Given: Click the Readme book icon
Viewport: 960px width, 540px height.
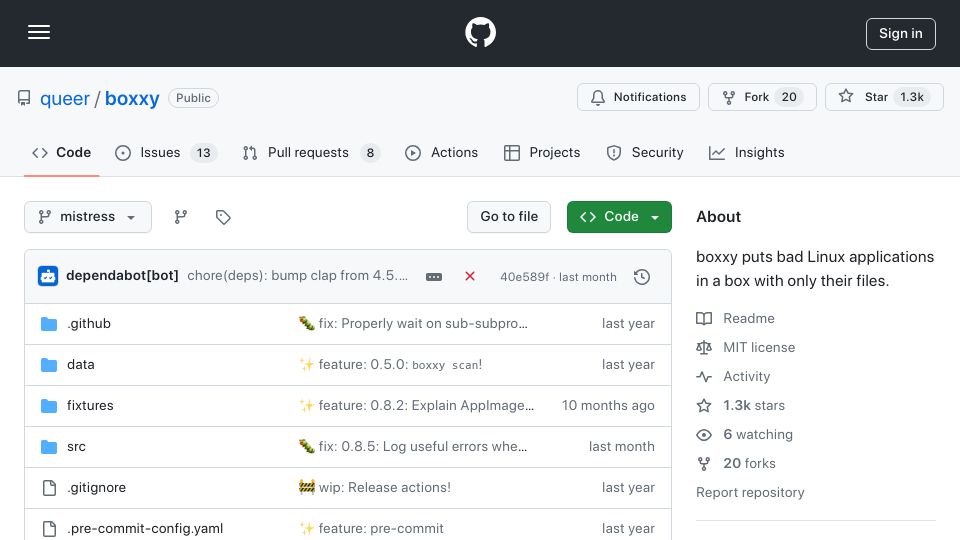Looking at the screenshot, I should [x=704, y=318].
